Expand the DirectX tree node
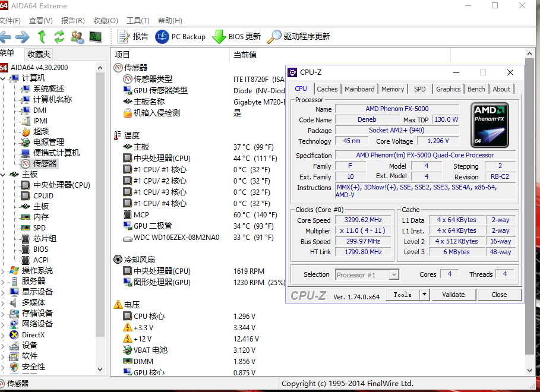The width and height of the screenshot is (540, 392). 3,335
